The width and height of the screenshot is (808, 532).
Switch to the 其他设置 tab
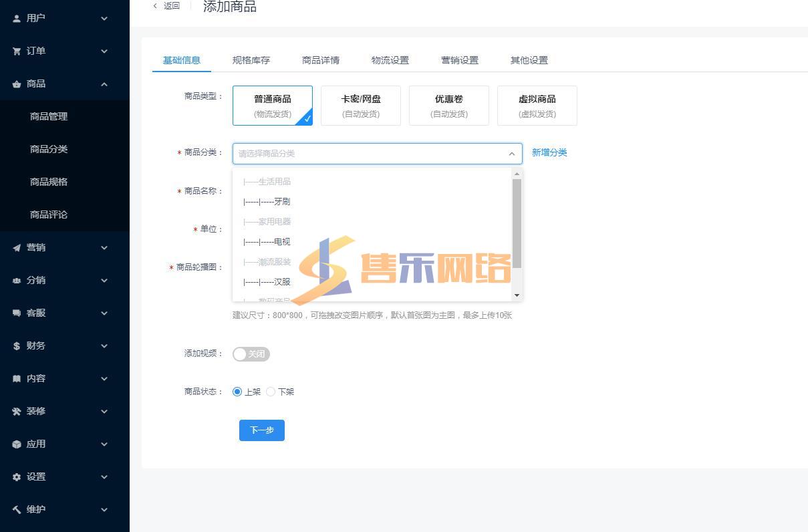pos(529,60)
